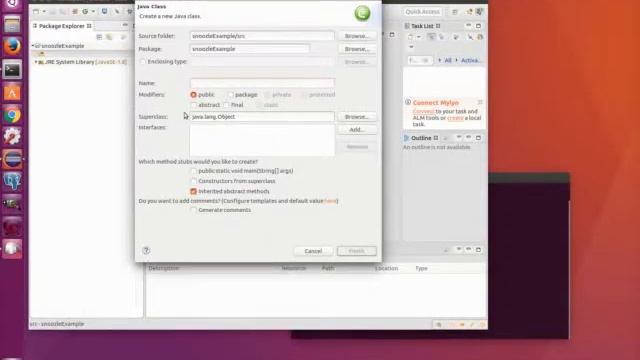Minimize the Package Explorer view
The image size is (640, 360).
coord(125,26)
